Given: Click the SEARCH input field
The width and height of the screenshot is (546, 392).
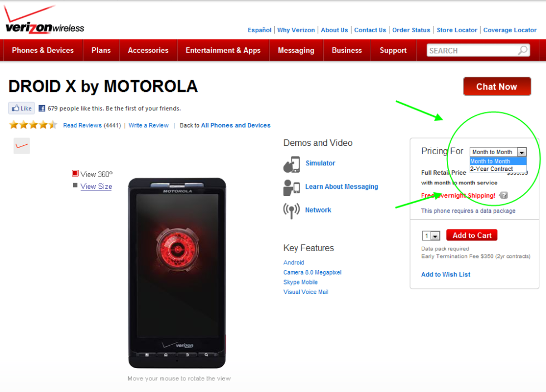Looking at the screenshot, I should [472, 51].
